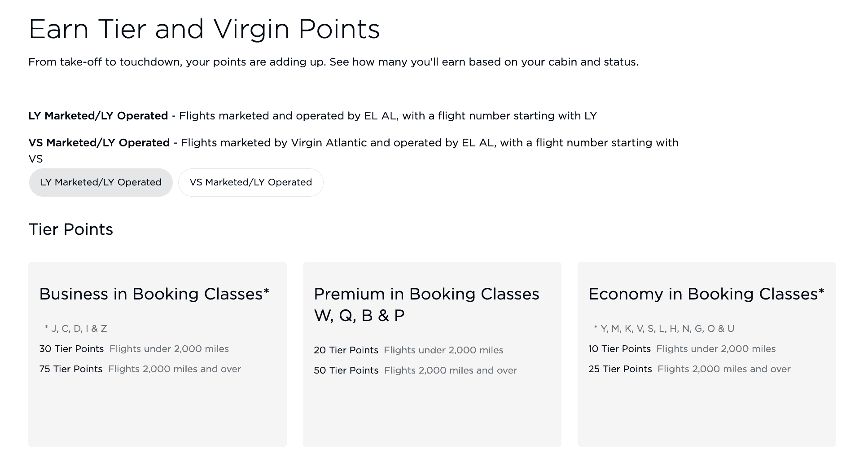Screen dimensions: 868x449
Task: Click the 10 Tier Points entry
Action: [x=620, y=349]
